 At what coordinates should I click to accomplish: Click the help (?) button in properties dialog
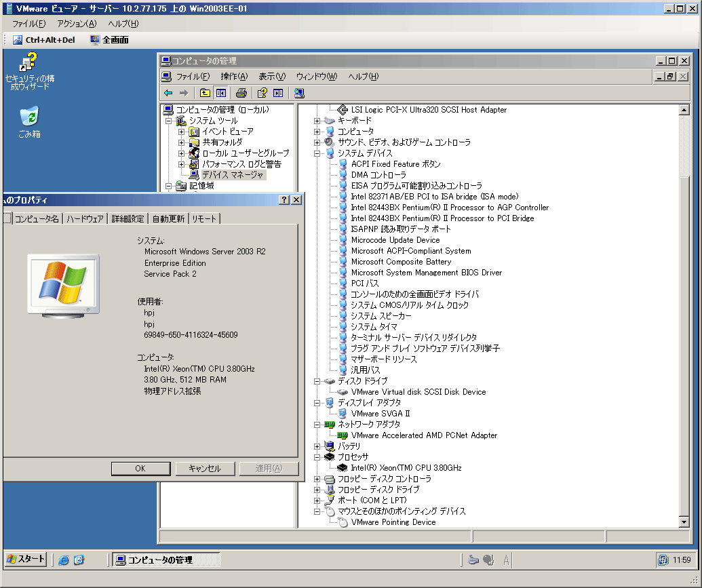(284, 200)
